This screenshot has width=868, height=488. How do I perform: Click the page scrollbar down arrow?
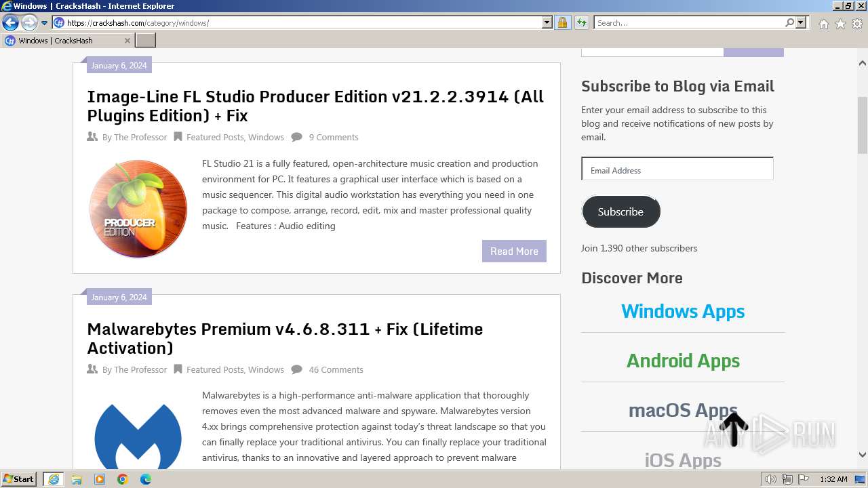tap(863, 455)
